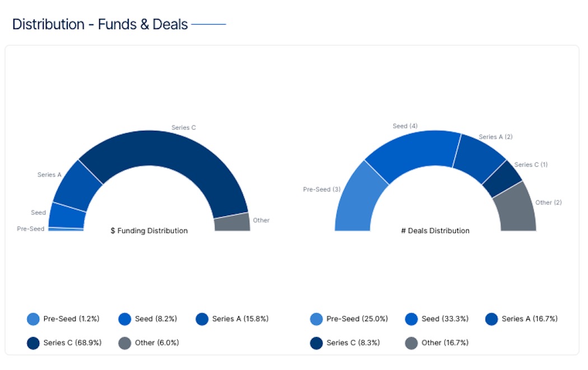Toggle Pre-Seed (1.2%) legend color dot
The height and width of the screenshot is (370, 588).
point(34,319)
